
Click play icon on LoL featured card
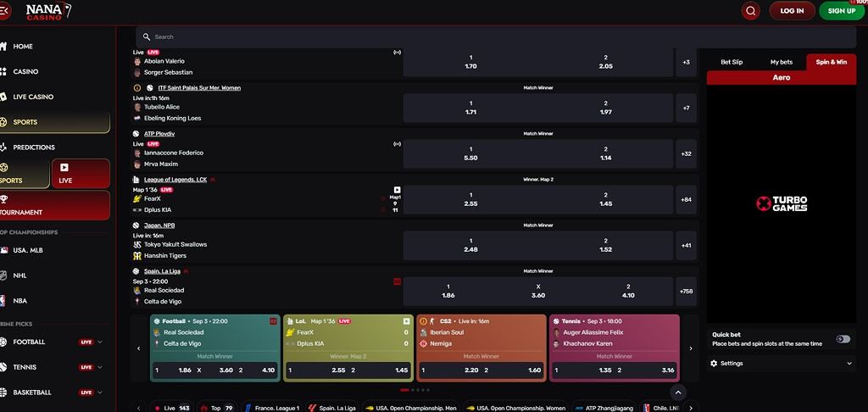point(406,321)
